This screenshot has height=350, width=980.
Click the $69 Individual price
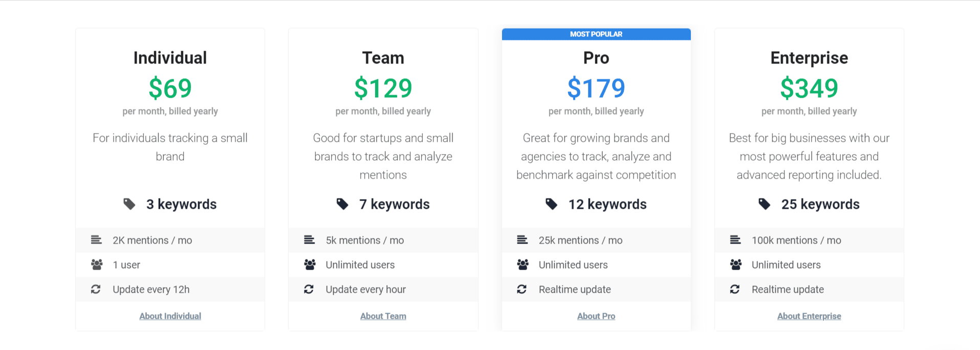click(170, 88)
